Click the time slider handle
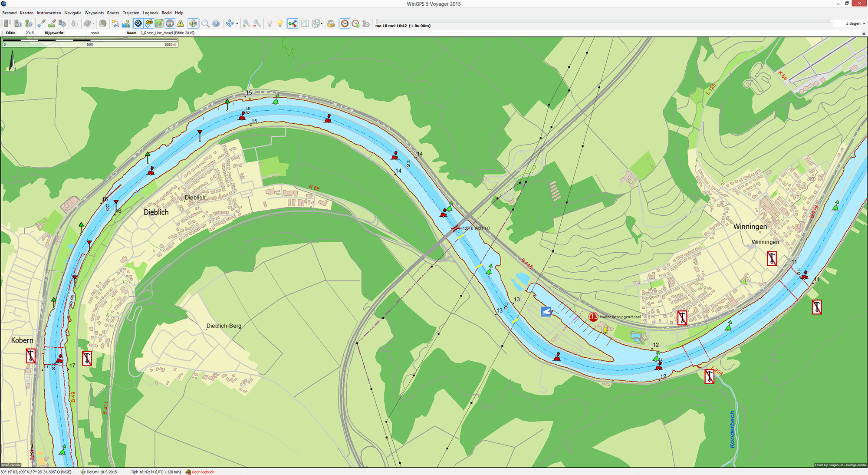The image size is (868, 475). (x=377, y=21)
